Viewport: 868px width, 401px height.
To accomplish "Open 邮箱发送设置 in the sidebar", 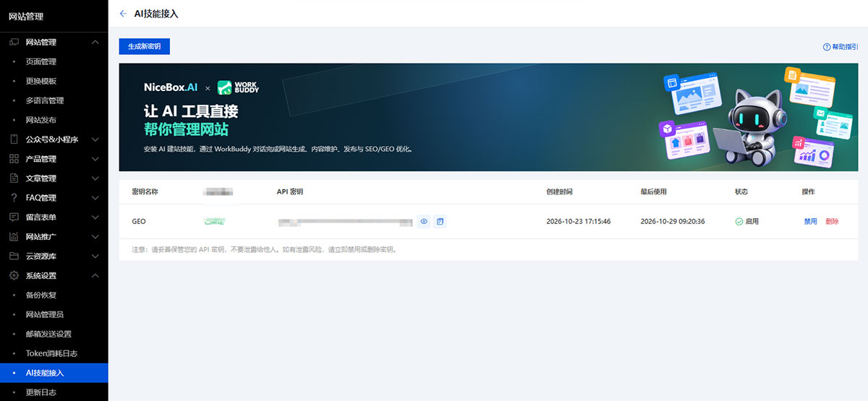I will tap(48, 335).
